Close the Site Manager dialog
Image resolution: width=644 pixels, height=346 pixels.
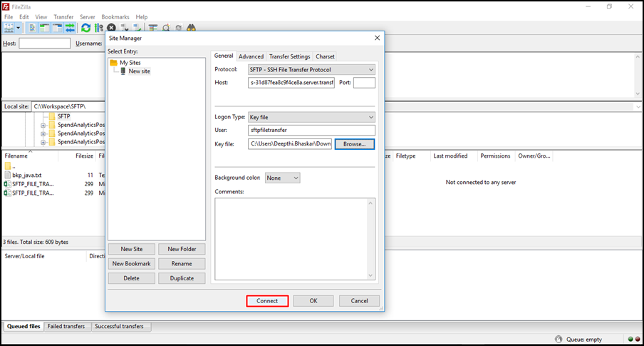(x=377, y=38)
